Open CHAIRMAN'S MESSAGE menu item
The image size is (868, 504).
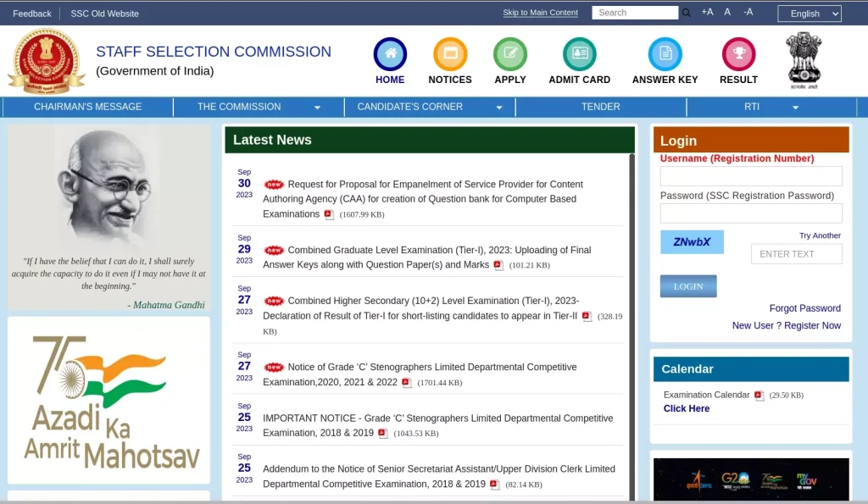88,107
